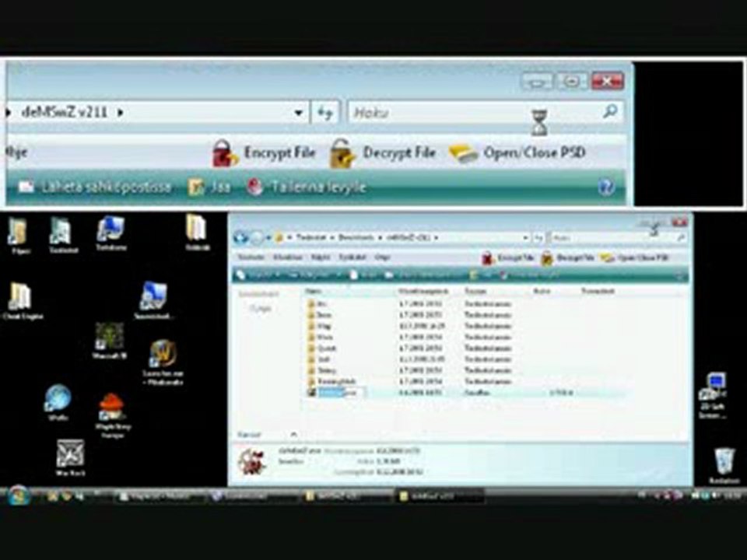Click the deMSwZ v211 breadcrumb in magnified bar

click(64, 113)
